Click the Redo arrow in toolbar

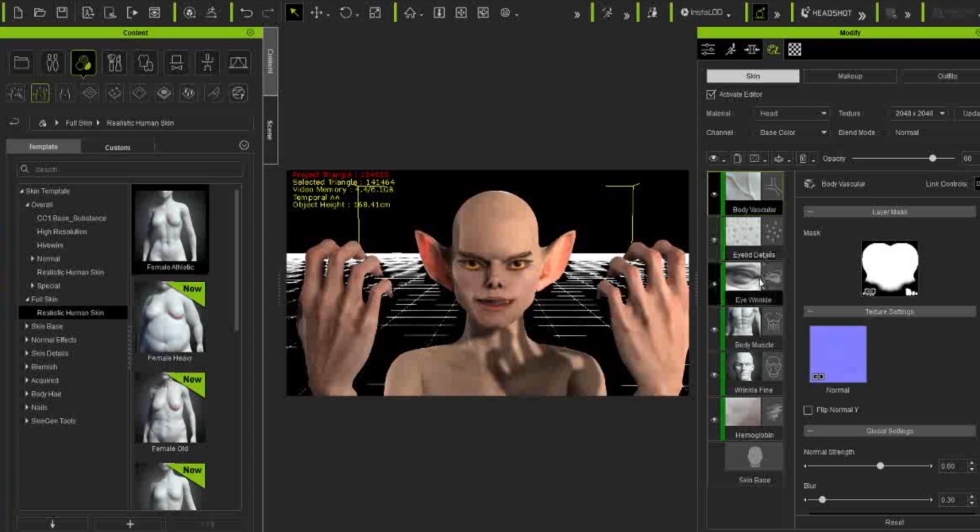click(x=268, y=13)
